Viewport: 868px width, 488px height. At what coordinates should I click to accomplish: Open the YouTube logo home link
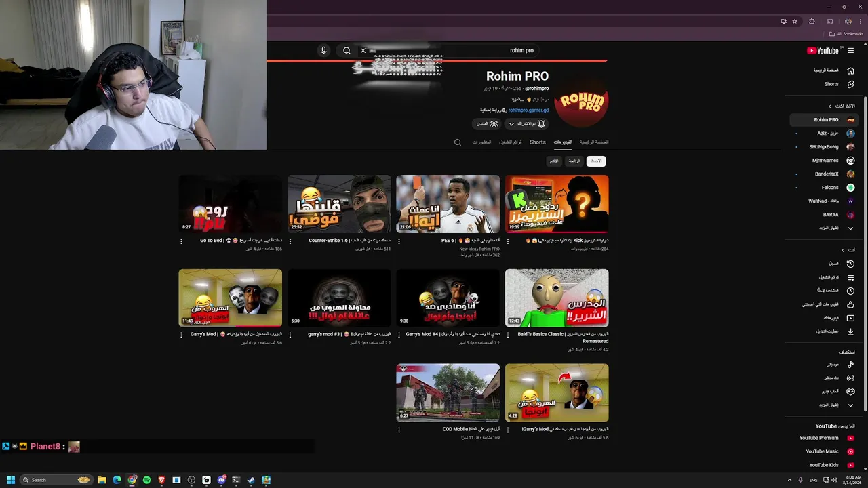823,51
